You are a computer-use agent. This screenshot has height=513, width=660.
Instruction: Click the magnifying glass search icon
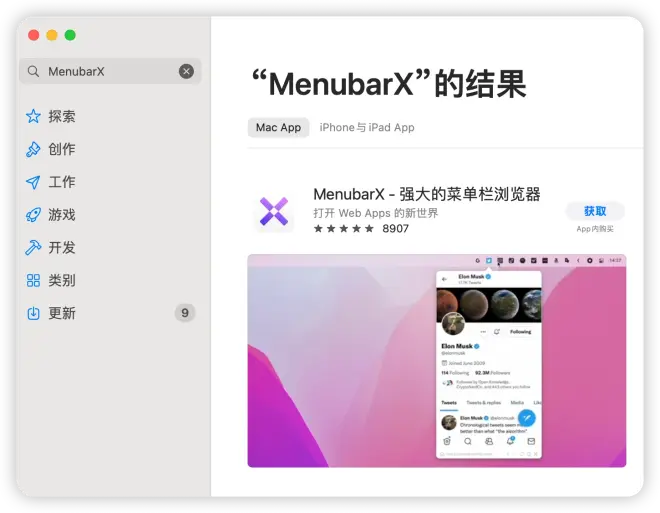point(33,72)
